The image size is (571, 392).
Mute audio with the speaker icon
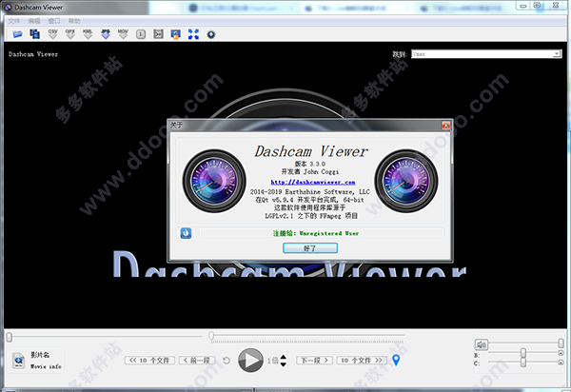481,344
